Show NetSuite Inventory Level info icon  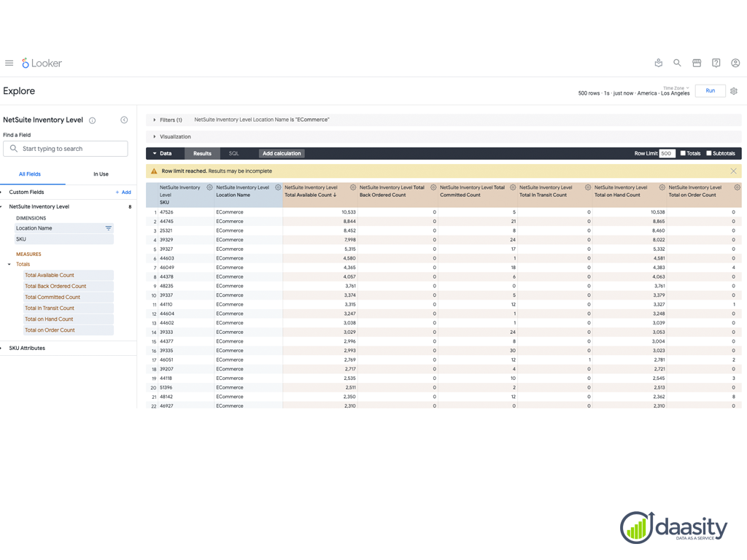click(93, 120)
